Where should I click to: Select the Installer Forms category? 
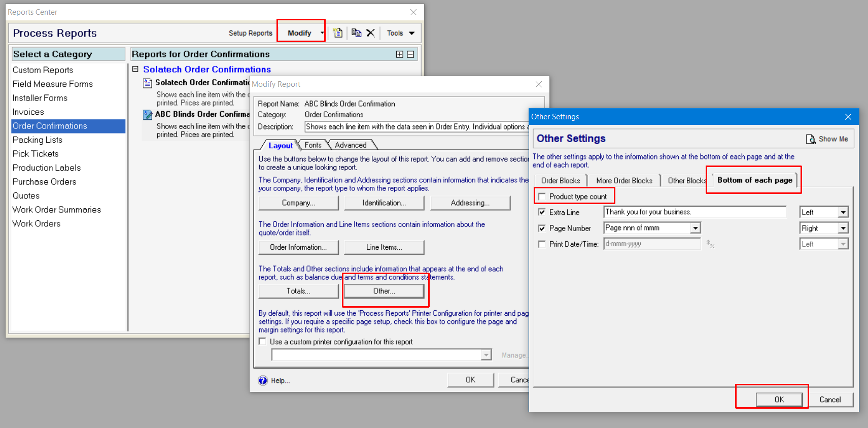click(40, 98)
